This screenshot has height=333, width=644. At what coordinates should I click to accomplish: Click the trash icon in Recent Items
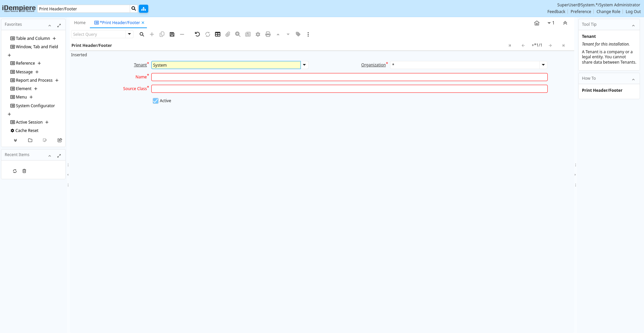tap(24, 171)
